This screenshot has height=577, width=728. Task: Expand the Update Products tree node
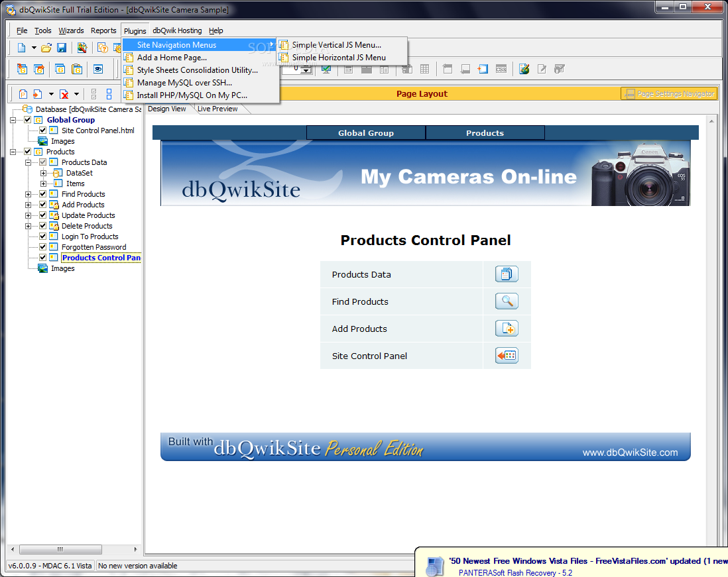pyautogui.click(x=29, y=216)
